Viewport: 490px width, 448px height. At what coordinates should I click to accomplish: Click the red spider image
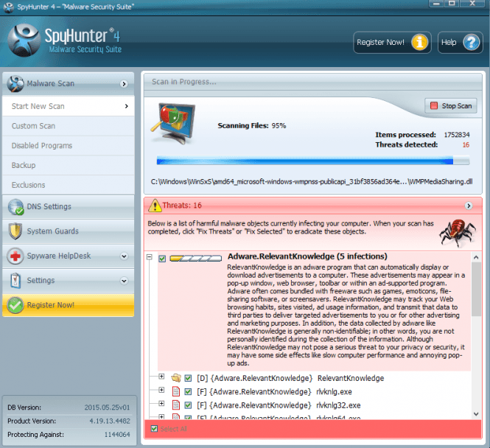458,233
